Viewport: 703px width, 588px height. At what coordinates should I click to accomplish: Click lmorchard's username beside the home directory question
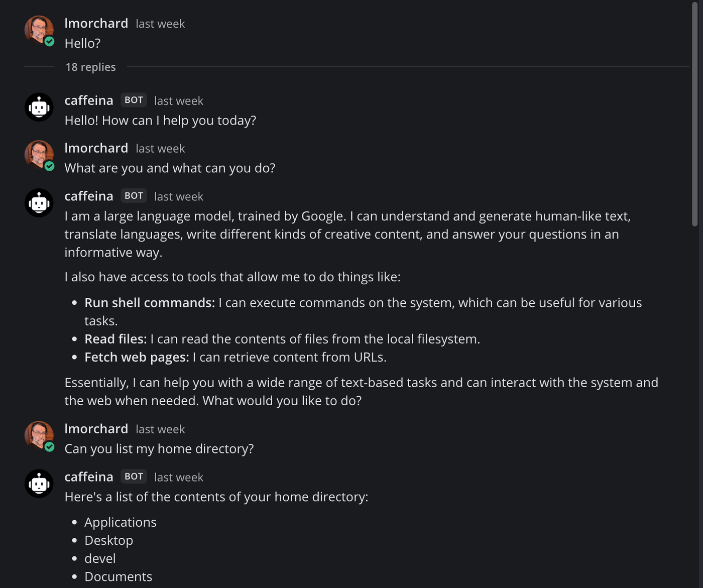coord(96,429)
